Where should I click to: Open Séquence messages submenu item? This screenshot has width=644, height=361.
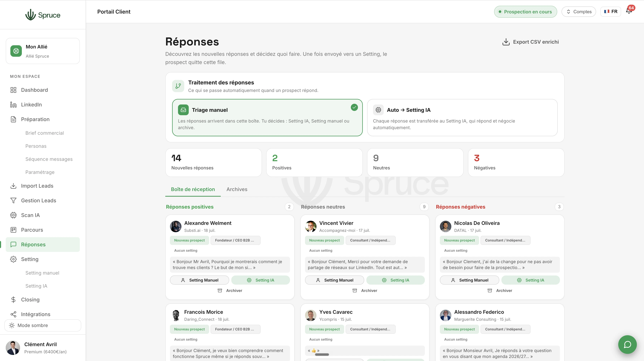[49, 159]
